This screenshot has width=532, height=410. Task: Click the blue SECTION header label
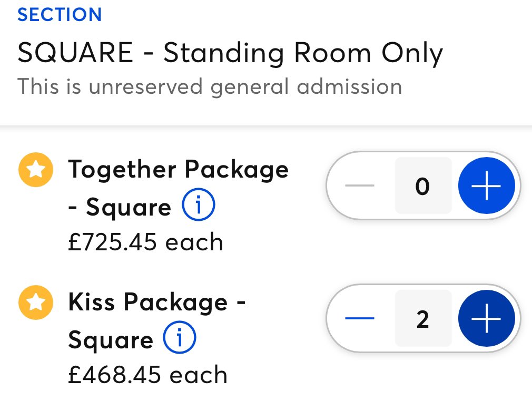point(60,15)
